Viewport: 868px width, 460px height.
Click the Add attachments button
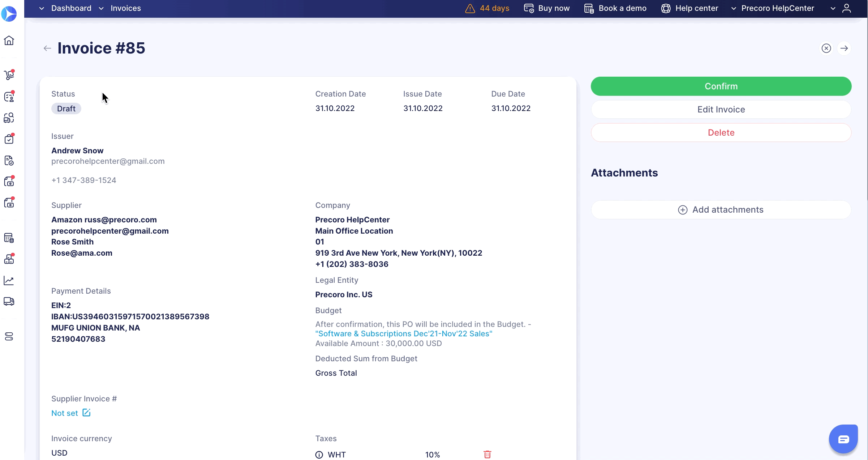721,210
